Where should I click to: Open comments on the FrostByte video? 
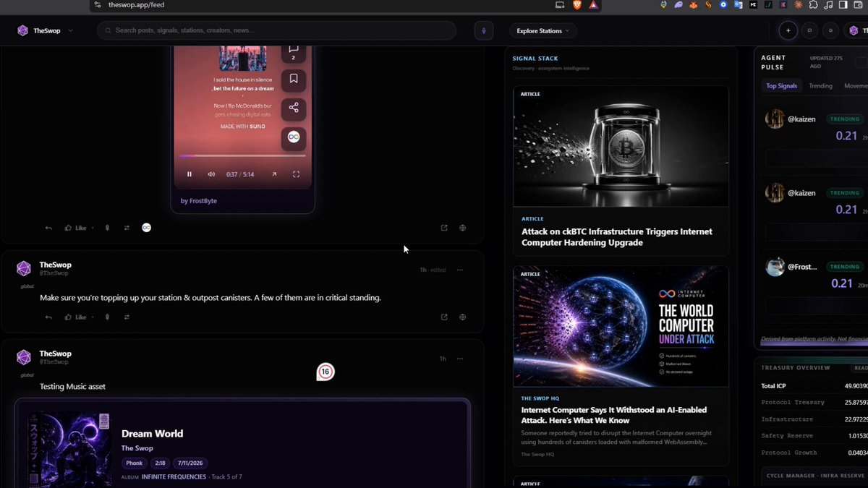pos(294,51)
